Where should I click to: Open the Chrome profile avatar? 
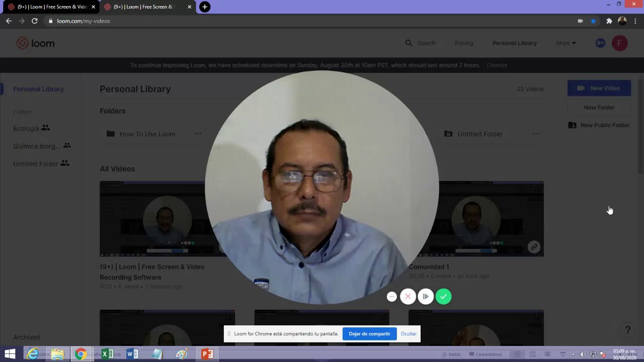pos(622,21)
